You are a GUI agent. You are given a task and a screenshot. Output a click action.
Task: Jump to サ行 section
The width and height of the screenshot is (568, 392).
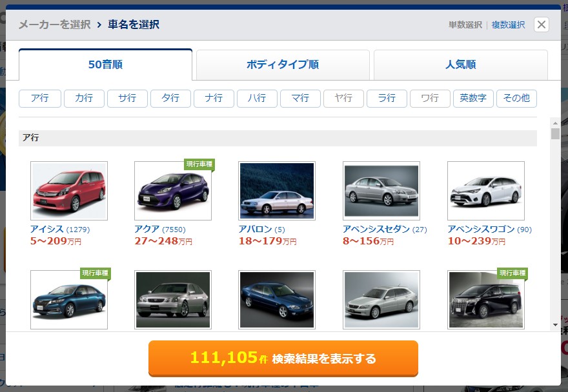click(128, 99)
